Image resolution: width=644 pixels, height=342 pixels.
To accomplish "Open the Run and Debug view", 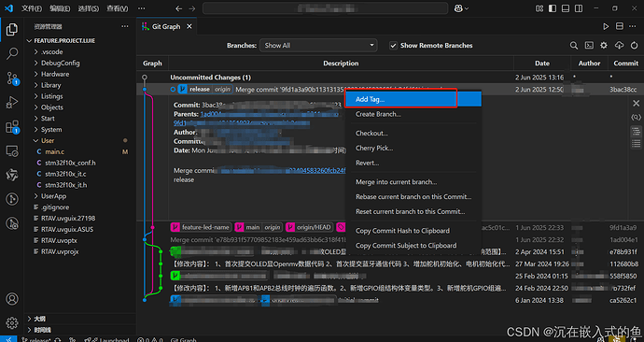I will [x=12, y=102].
